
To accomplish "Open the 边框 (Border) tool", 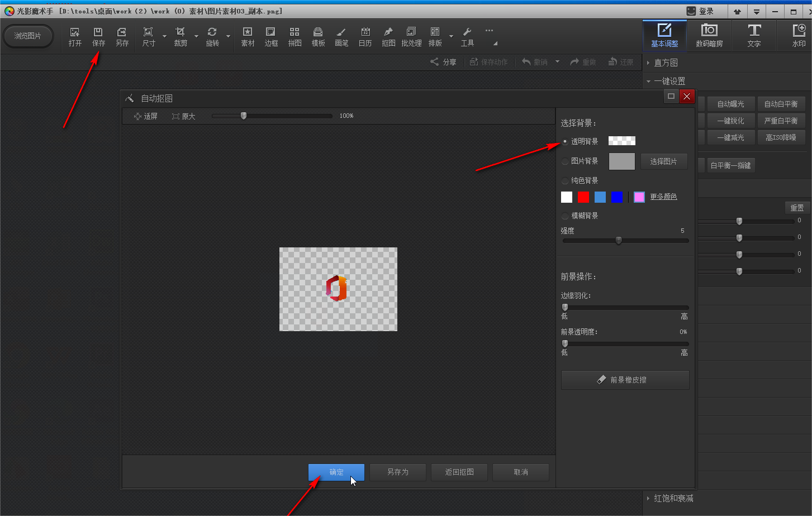I will (x=271, y=37).
